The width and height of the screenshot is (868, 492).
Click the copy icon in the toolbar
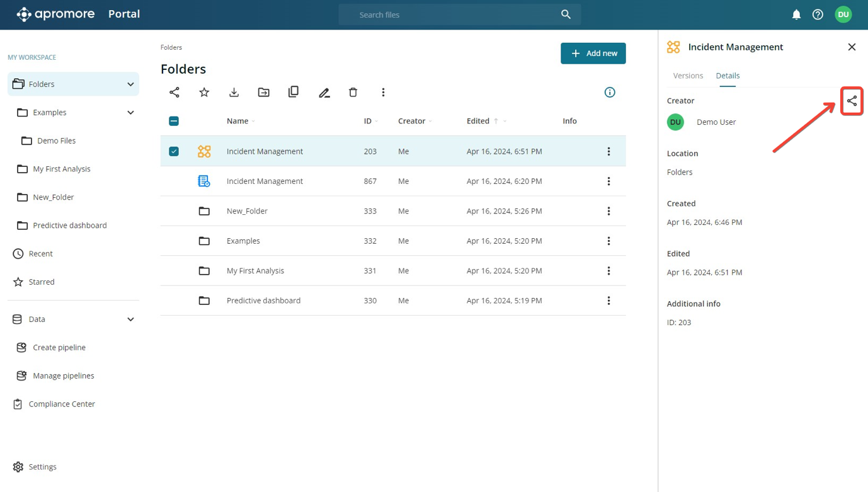tap(294, 92)
